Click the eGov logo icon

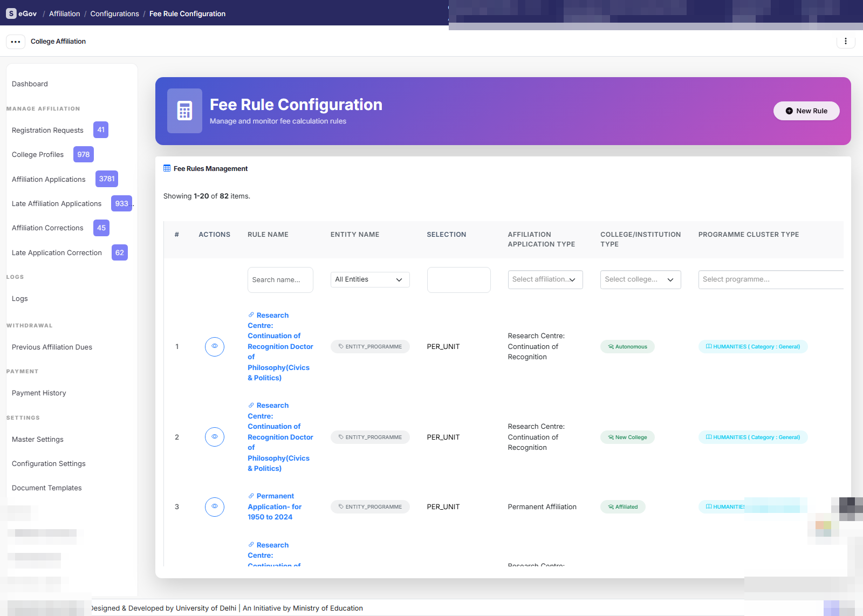pos(11,13)
